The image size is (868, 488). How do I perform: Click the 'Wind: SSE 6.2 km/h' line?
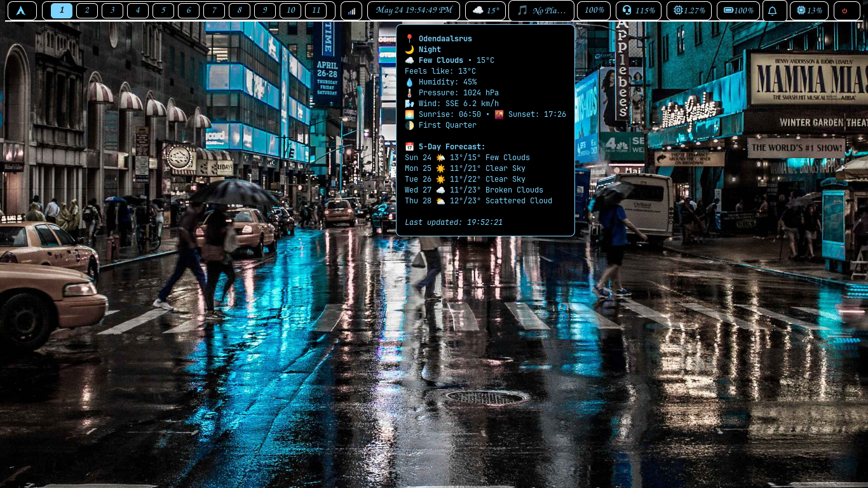pyautogui.click(x=452, y=104)
